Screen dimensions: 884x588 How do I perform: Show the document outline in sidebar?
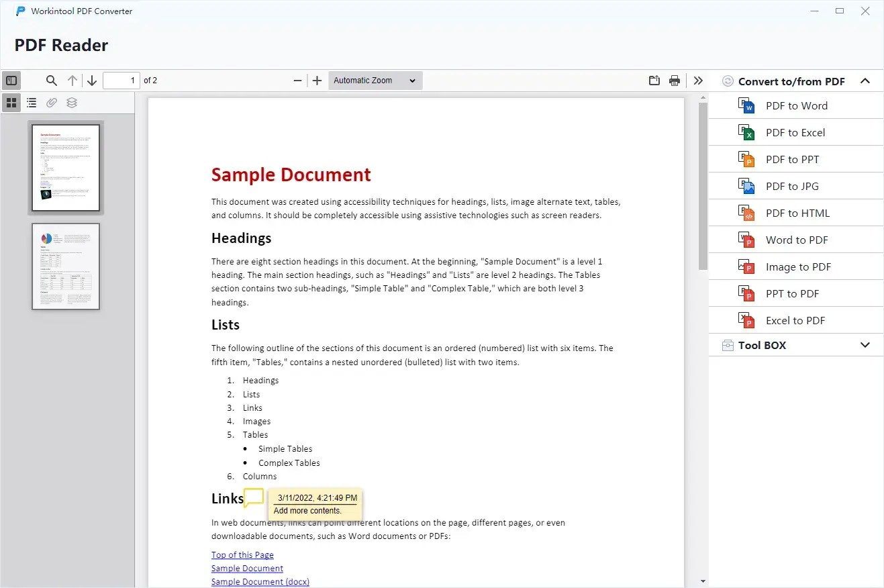(x=32, y=103)
